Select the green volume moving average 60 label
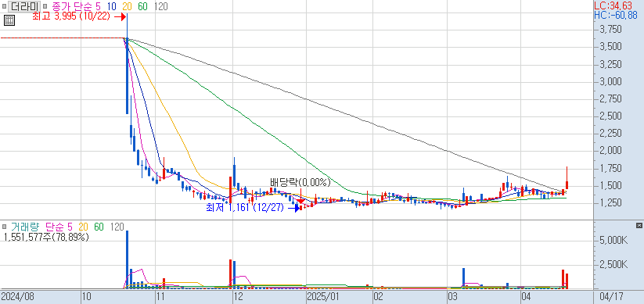644x304 pixels. click(x=99, y=227)
